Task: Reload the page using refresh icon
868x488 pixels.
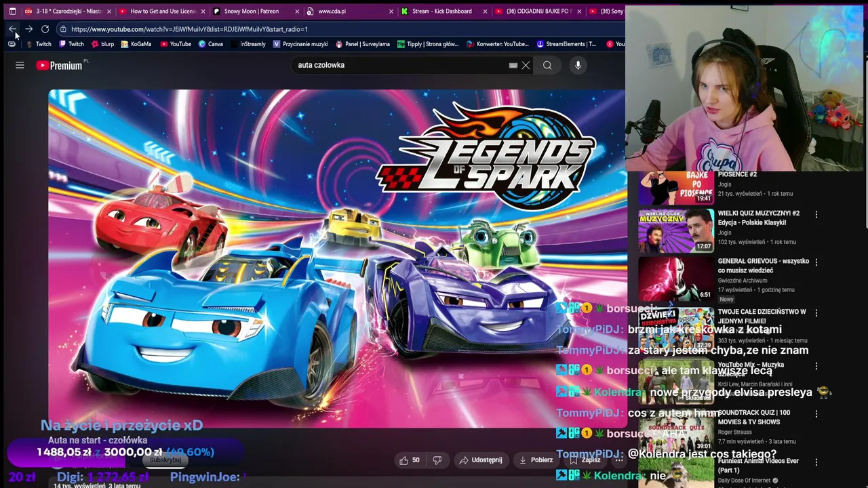Action: point(45,29)
